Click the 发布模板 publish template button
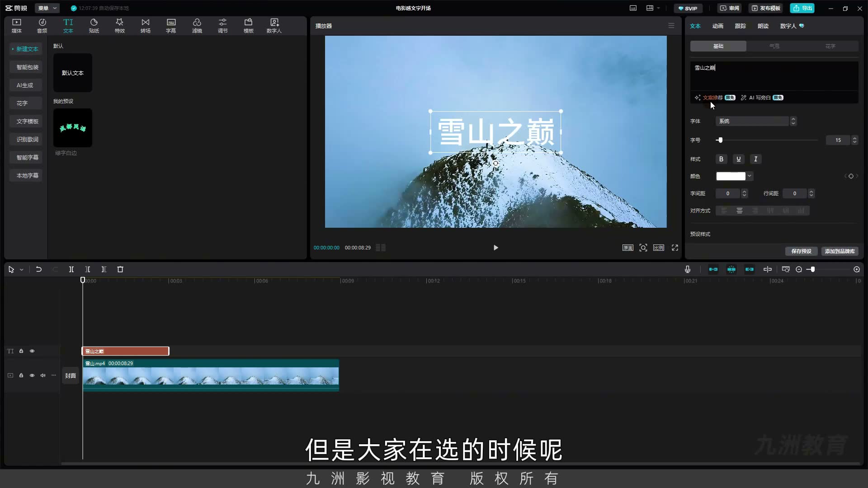 [766, 8]
